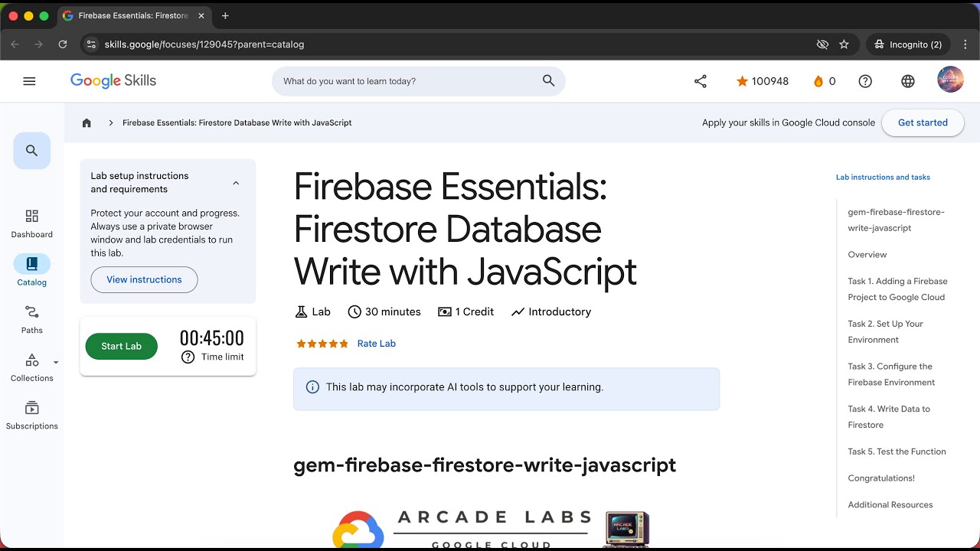This screenshot has width=980, height=551.
Task: Click the share icon in header
Action: point(701,81)
